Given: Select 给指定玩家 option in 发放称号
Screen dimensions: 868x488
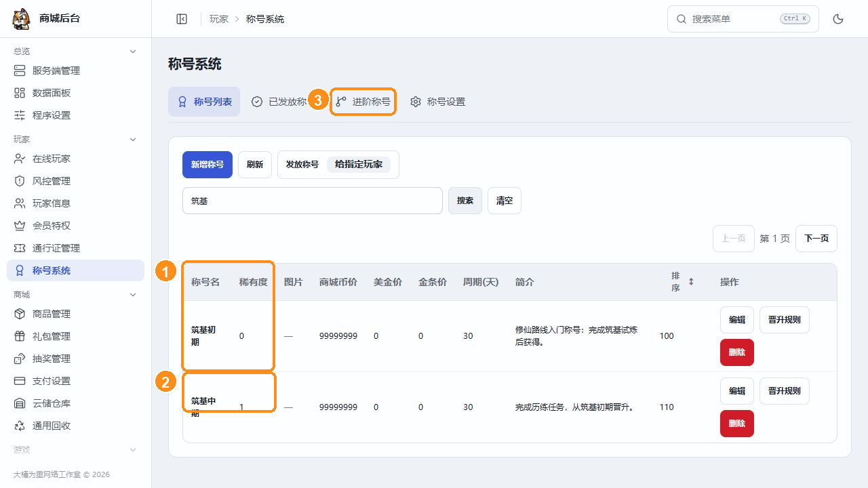Looking at the screenshot, I should (x=359, y=165).
